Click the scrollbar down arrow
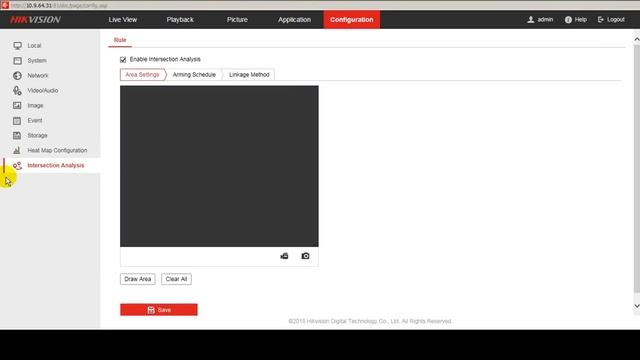Image resolution: width=640 pixels, height=360 pixels. [x=637, y=306]
